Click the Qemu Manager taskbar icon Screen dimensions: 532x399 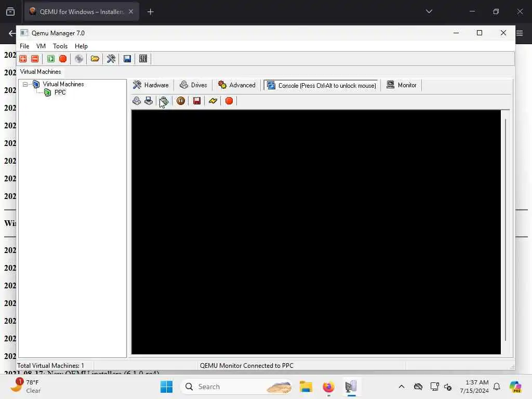351,387
